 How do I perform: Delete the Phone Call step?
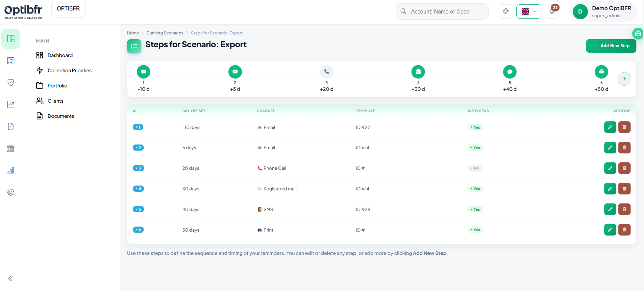tap(624, 168)
